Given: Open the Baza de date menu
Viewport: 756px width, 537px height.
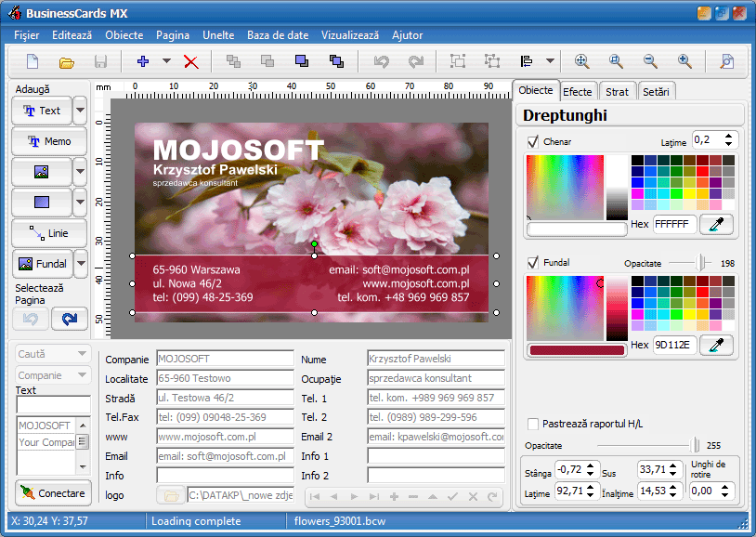Looking at the screenshot, I should click(x=278, y=35).
